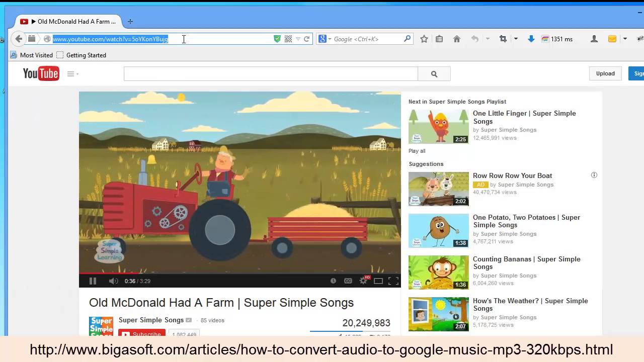The height and width of the screenshot is (362, 644).
Task: Click the ad info icon beside Row Row
Action: 594,175
